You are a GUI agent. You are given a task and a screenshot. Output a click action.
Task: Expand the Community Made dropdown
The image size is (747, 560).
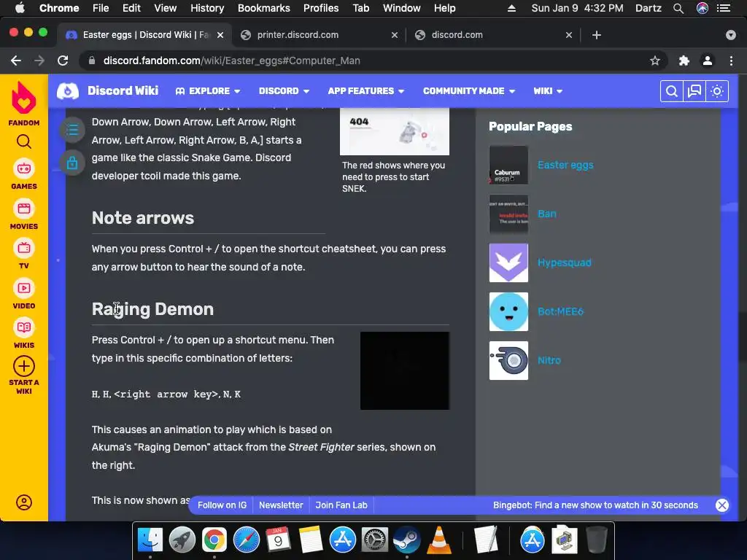[x=469, y=91]
